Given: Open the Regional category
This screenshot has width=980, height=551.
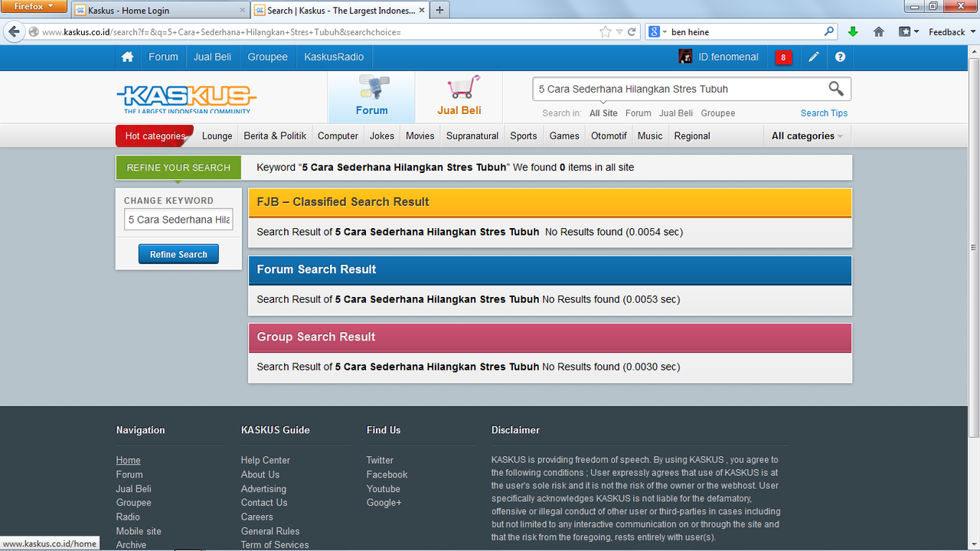Looking at the screenshot, I should pyautogui.click(x=692, y=136).
